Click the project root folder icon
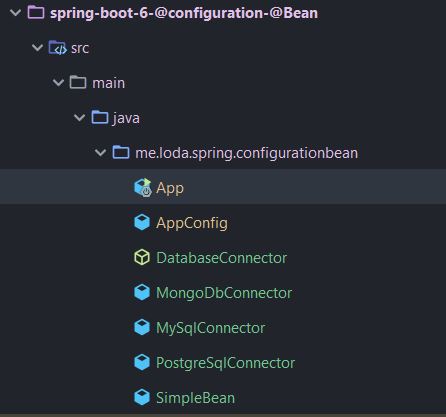446x417 pixels. pos(36,13)
